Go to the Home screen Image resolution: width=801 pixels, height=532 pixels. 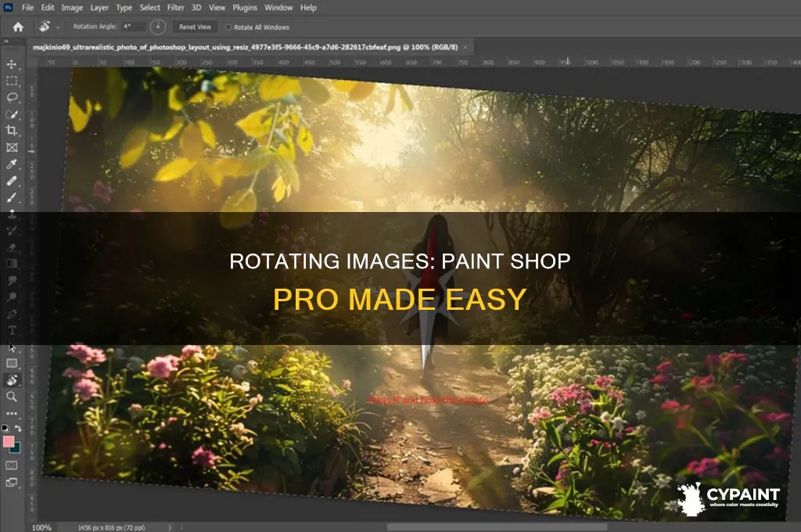18,27
